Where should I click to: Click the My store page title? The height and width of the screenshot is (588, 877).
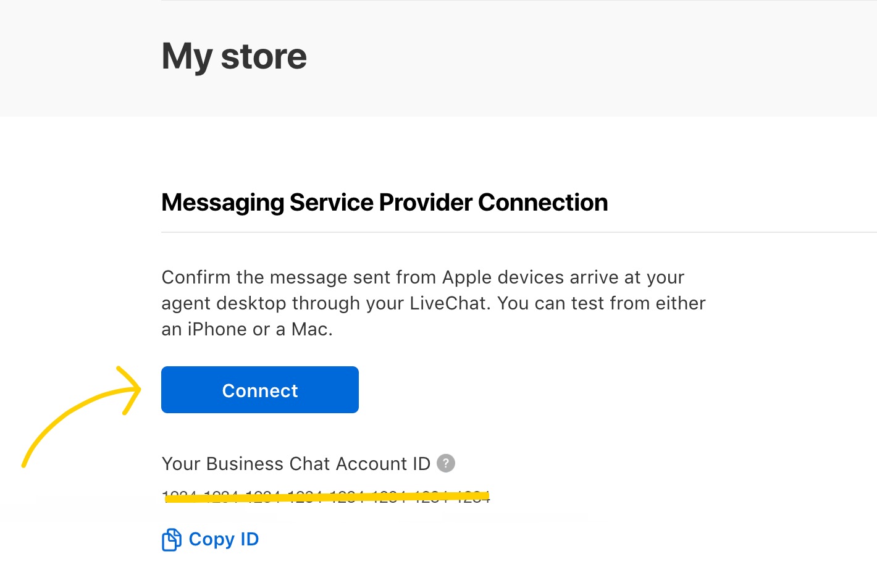coord(234,56)
